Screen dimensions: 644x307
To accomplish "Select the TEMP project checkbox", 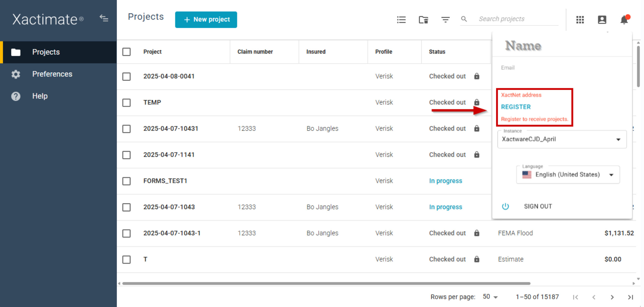I will pyautogui.click(x=127, y=103).
